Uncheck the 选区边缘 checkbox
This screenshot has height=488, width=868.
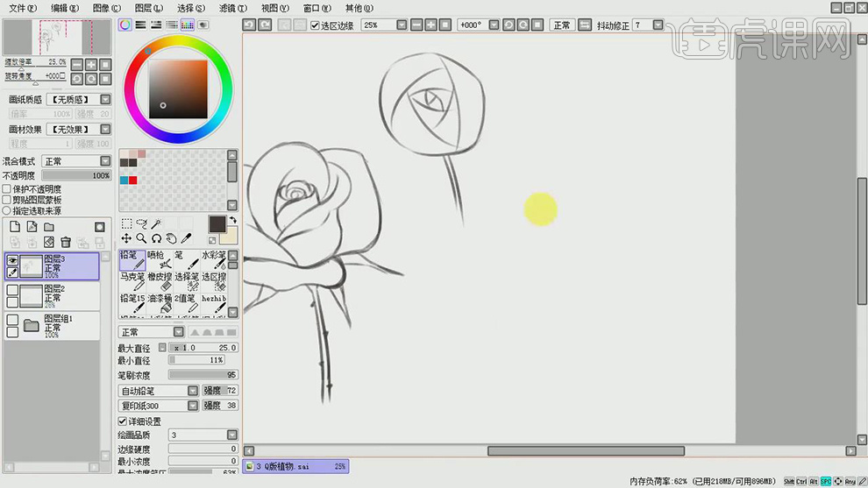click(x=316, y=25)
